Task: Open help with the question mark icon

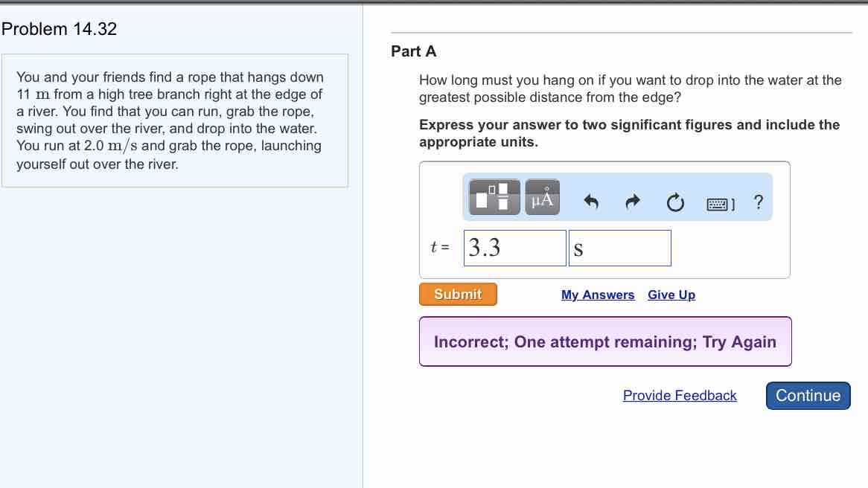Action: (x=759, y=202)
